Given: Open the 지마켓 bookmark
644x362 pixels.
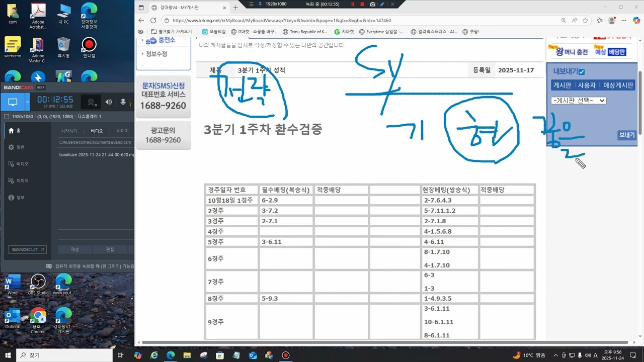Looking at the screenshot, I should click(x=344, y=32).
